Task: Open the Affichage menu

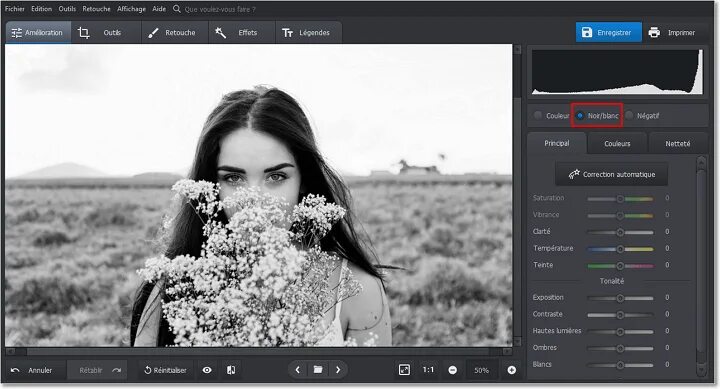Action: 131,9
